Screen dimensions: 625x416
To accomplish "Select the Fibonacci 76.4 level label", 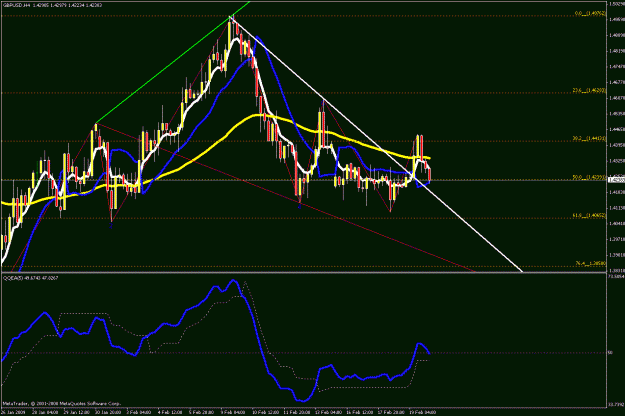I will (591, 263).
